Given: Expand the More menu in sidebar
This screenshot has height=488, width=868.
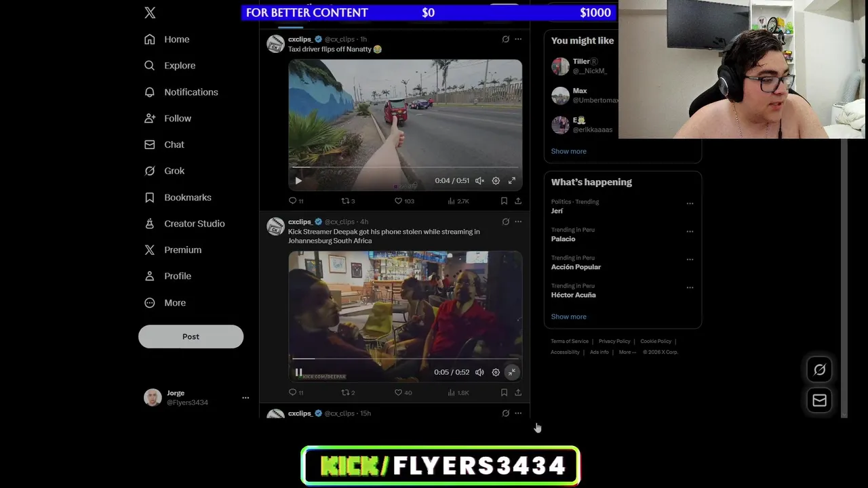Looking at the screenshot, I should point(165,303).
